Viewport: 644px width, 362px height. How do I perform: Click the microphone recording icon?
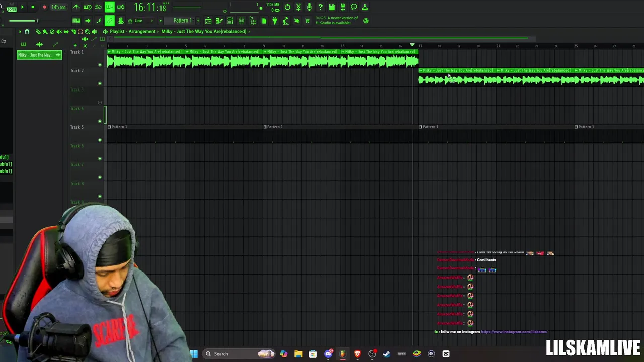309,7
